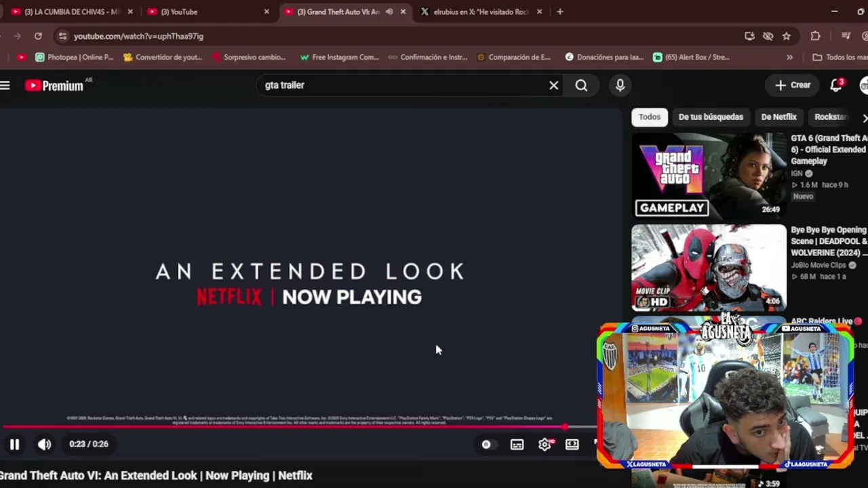
Task: Open the 'Convertidor de yout...' bookmark
Action: (x=163, y=58)
